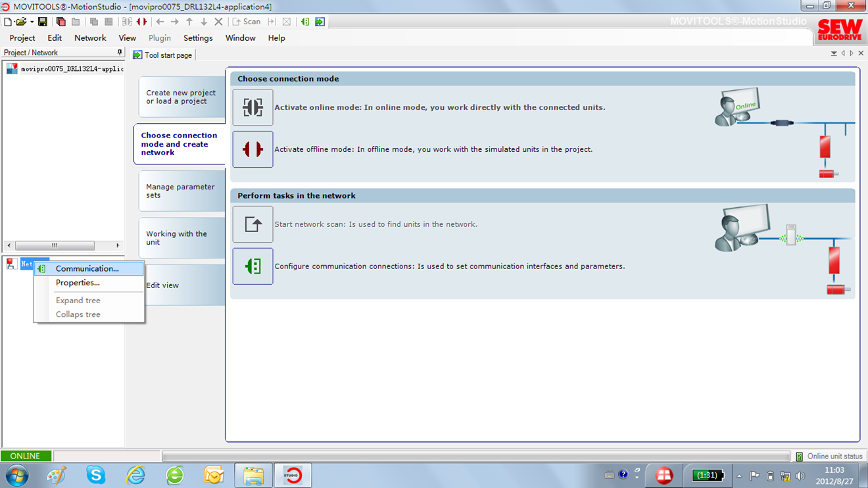Click the Configure communication connections icon button
Image resolution: width=868 pixels, height=488 pixels.
tap(253, 266)
